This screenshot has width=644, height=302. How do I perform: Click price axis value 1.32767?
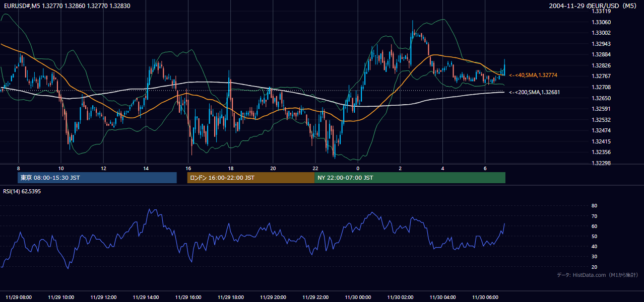click(602, 76)
